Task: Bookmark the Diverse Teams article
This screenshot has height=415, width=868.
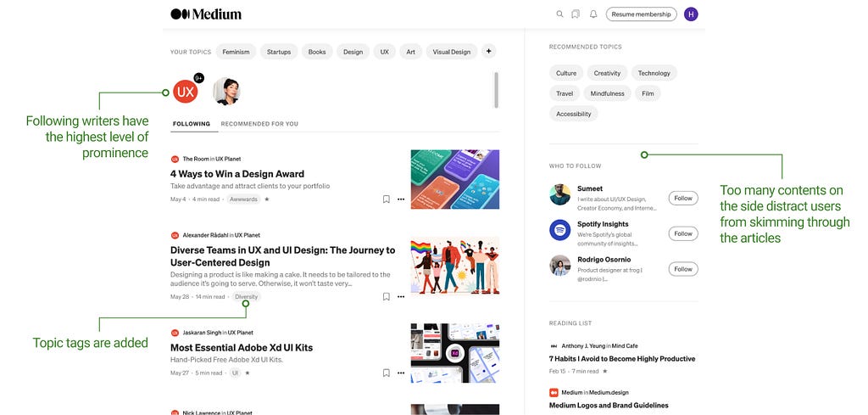Action: pyautogui.click(x=387, y=296)
